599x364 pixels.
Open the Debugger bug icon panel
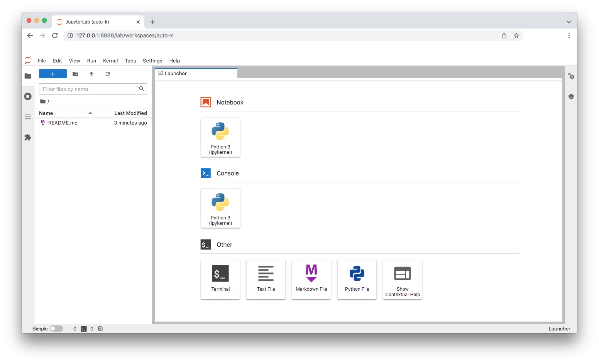point(571,96)
